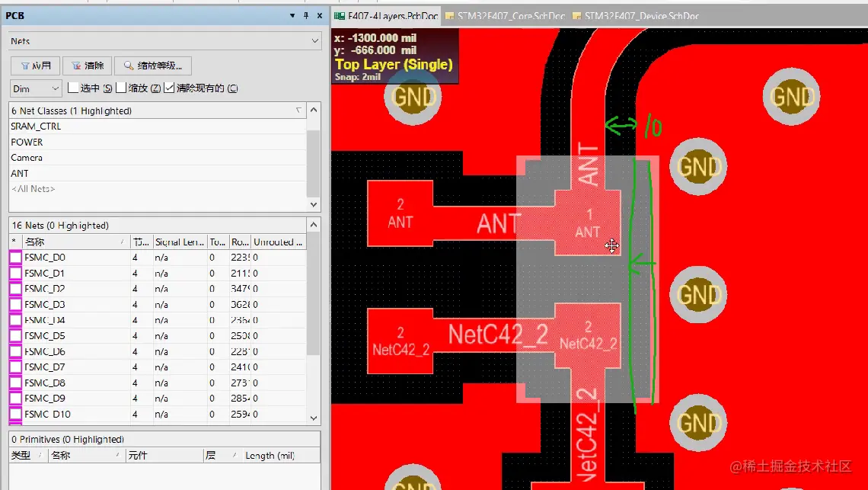
Task: Click the FSMC_D3 net color swatch
Action: (x=15, y=304)
